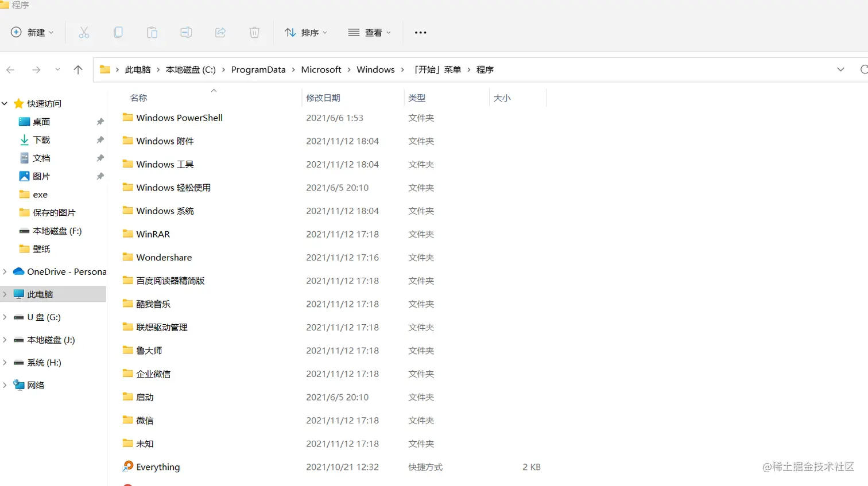Expand the 本地磁盘 (J:) tree node

click(x=5, y=340)
